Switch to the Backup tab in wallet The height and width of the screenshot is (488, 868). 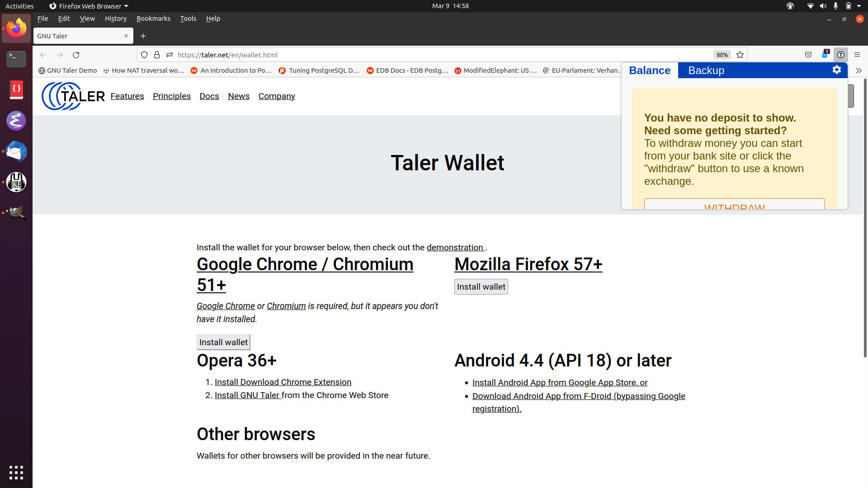point(706,70)
